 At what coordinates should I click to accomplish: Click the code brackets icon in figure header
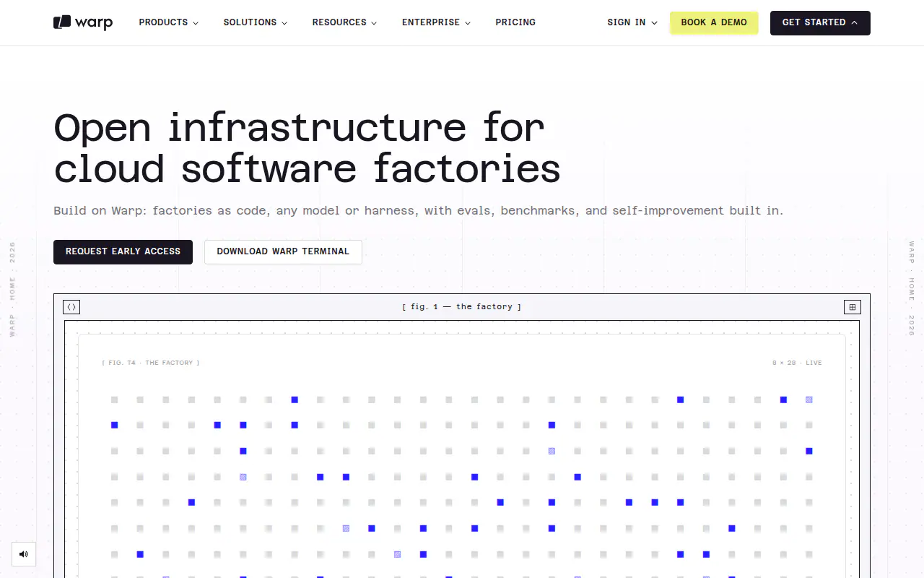click(71, 307)
